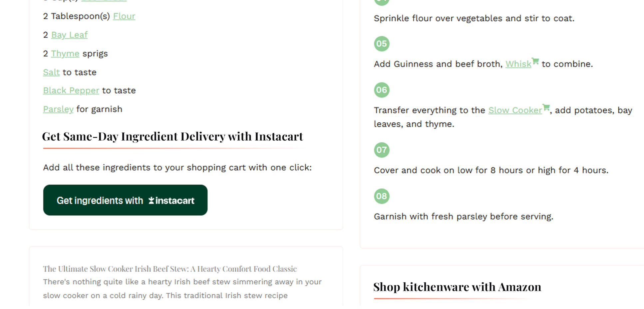Click the Get Same-Day Ingredient Delivery heading
The image size is (644, 309).
172,136
